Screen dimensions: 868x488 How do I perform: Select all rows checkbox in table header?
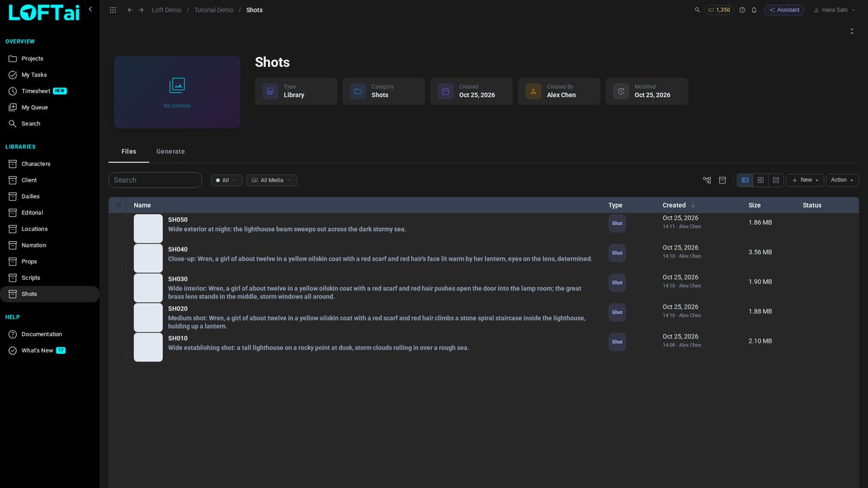pyautogui.click(x=119, y=205)
